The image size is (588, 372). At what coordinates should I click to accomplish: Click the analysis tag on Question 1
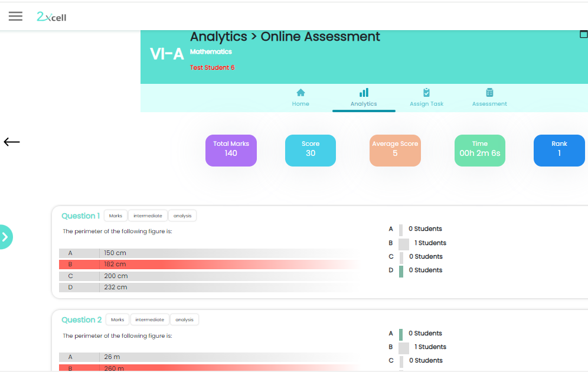[x=182, y=216]
